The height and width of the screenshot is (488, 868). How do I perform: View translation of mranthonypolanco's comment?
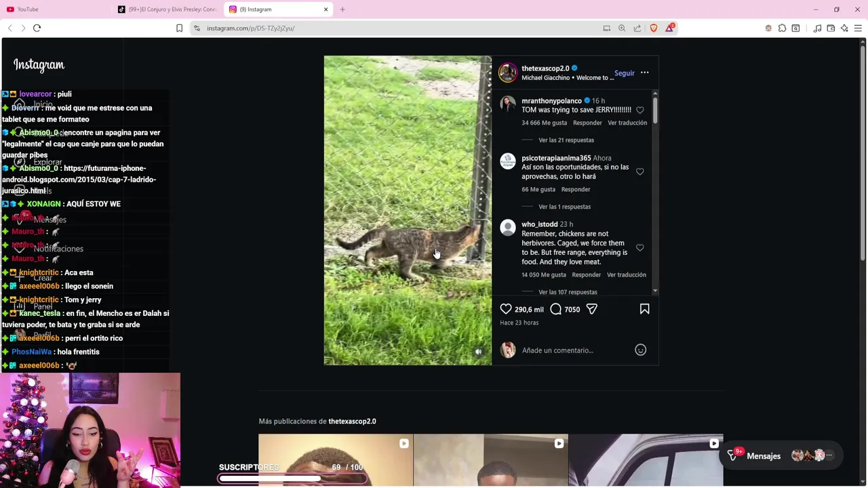point(627,123)
